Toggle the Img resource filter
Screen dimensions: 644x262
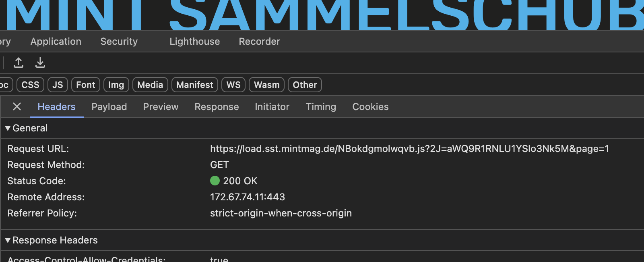[x=116, y=85]
